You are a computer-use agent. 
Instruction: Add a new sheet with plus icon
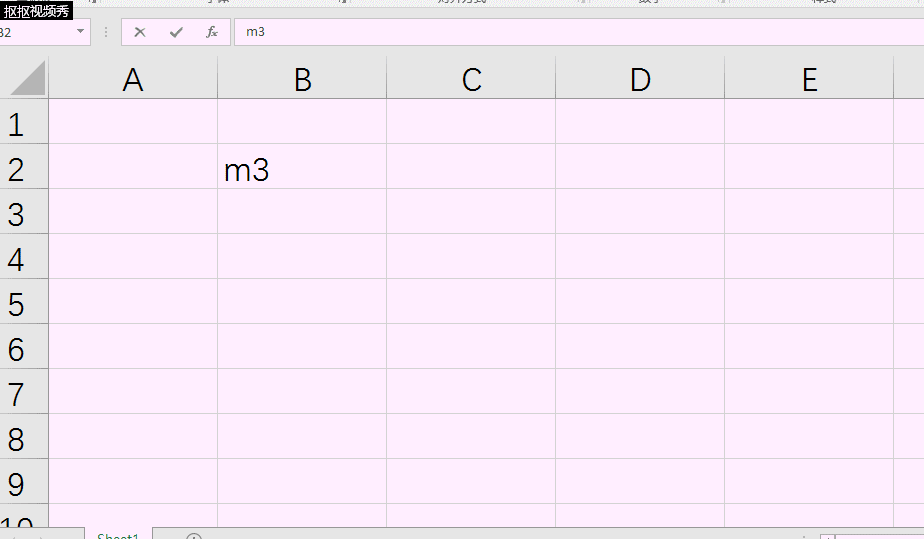194,536
